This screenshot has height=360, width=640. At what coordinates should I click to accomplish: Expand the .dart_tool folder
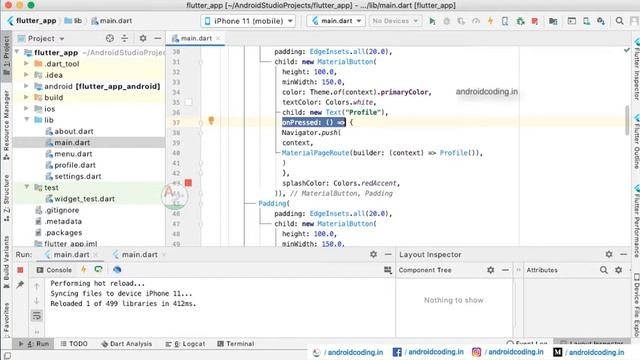tap(26, 64)
